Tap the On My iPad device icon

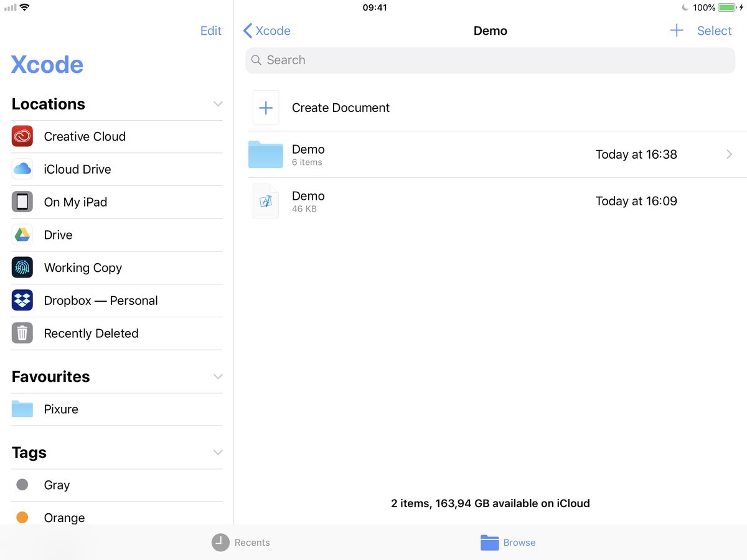point(22,202)
